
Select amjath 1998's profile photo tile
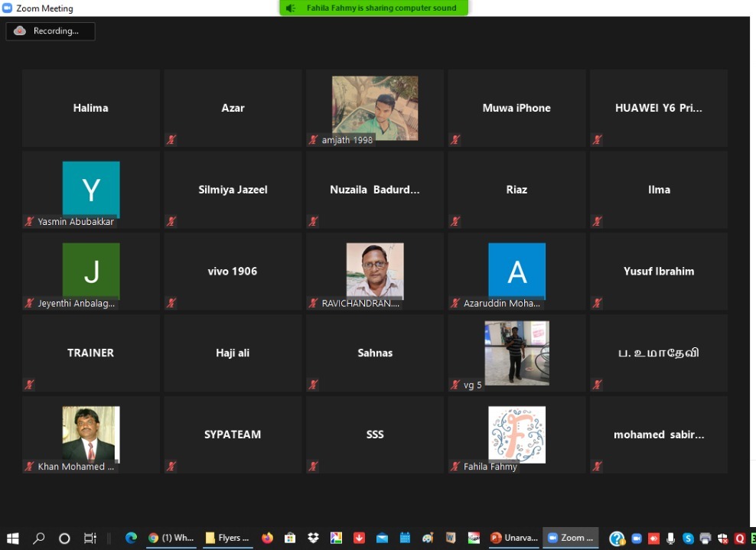point(375,108)
